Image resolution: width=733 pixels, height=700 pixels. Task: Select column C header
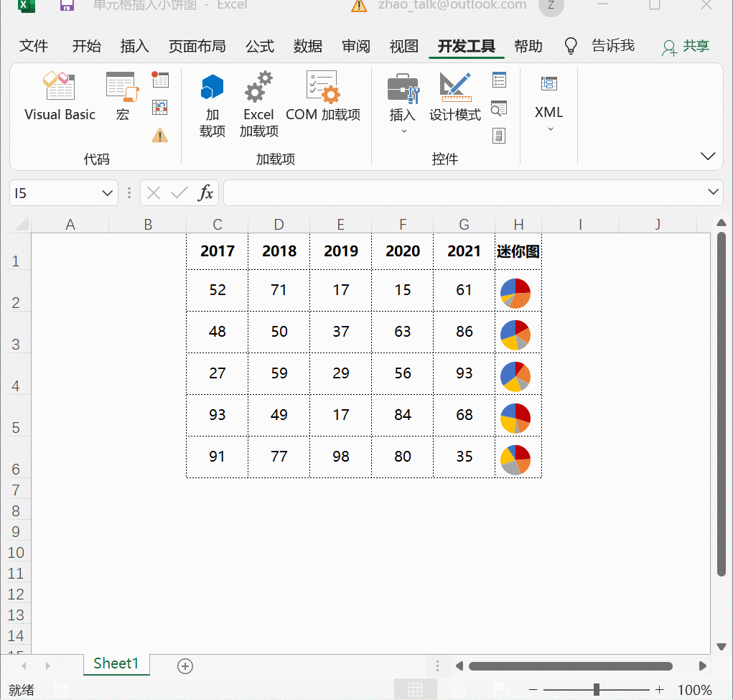pos(218,225)
